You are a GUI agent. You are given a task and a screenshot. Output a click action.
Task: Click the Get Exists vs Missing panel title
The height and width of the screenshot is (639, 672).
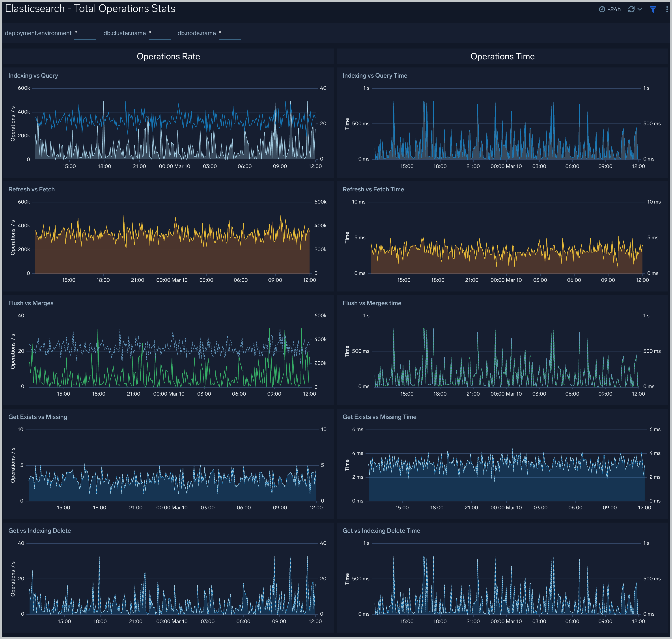coord(37,417)
